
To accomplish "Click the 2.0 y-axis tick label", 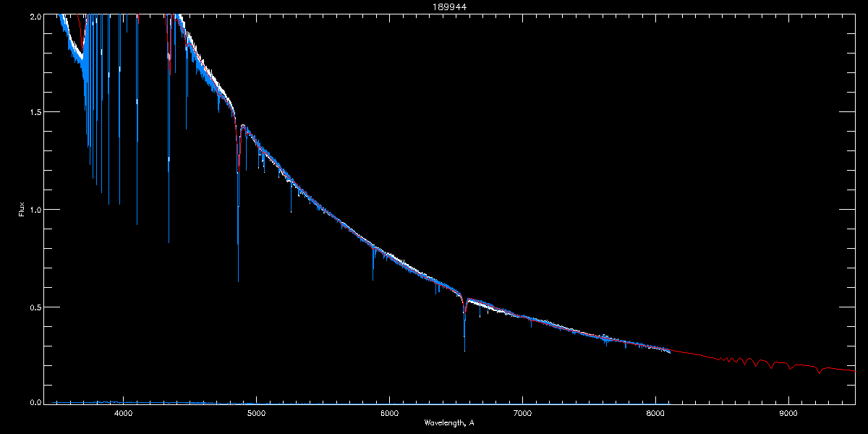I will pos(34,16).
